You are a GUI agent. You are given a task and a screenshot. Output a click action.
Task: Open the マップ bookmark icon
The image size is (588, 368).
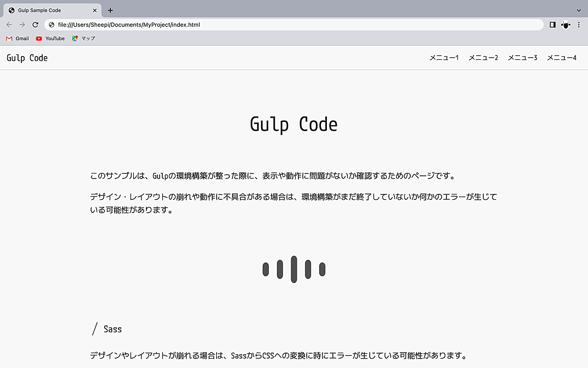pyautogui.click(x=75, y=38)
